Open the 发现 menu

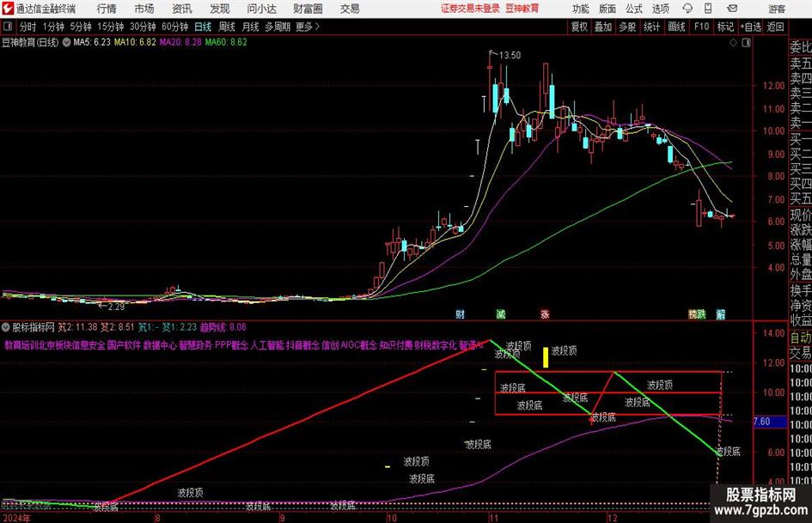[220, 9]
